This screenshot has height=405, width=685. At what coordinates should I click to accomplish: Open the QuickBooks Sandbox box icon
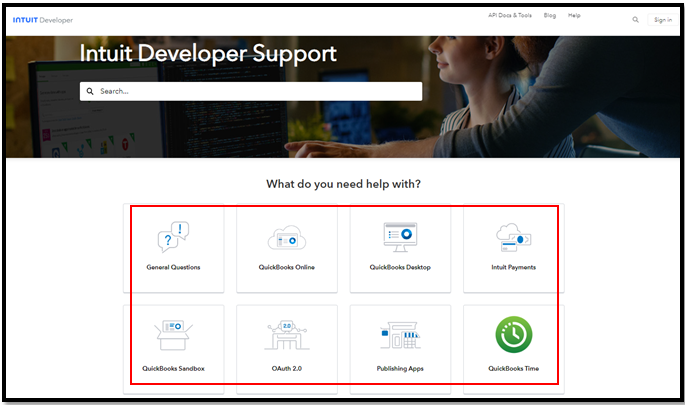[173, 335]
